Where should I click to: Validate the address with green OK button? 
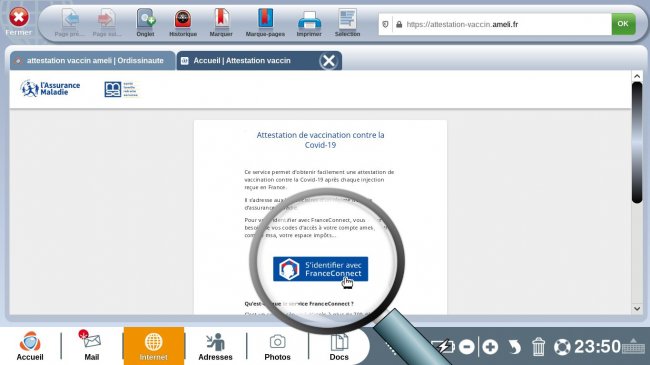pos(623,24)
